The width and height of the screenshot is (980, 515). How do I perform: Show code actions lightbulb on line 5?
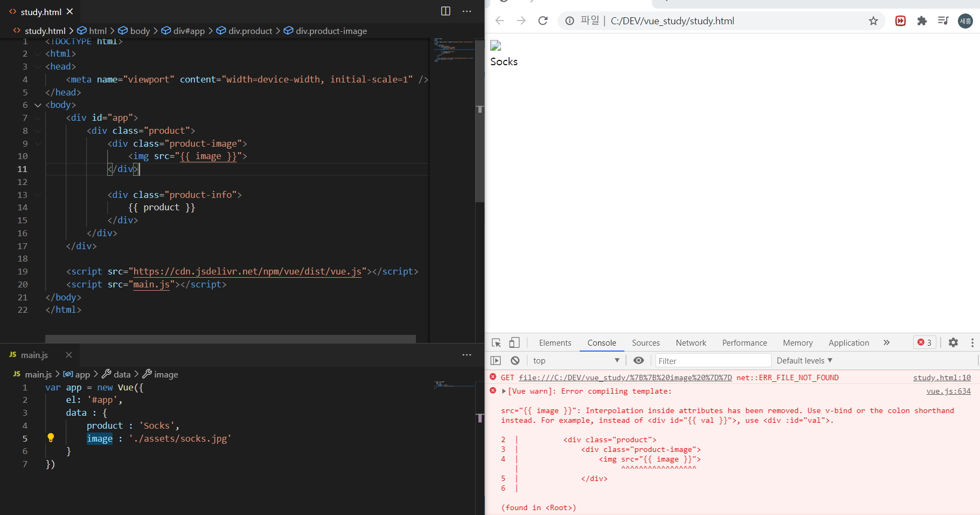pyautogui.click(x=51, y=438)
